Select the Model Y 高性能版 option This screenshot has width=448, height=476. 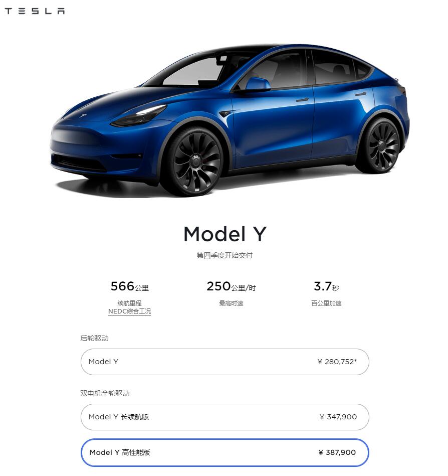click(x=225, y=452)
